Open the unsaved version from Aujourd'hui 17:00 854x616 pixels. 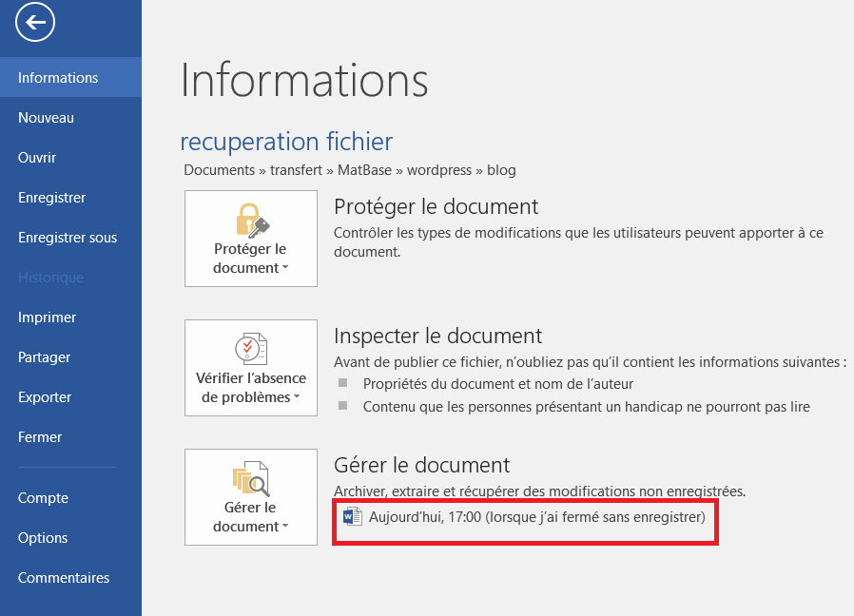pos(525,517)
